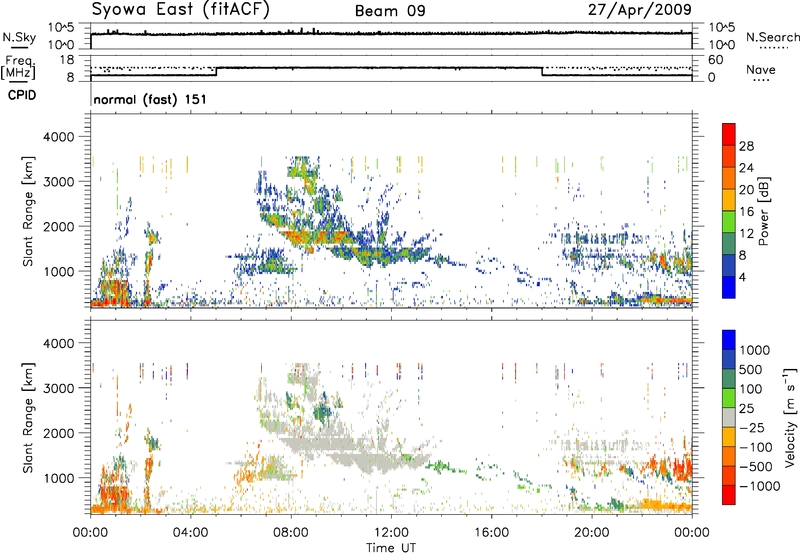Select the '3000' tick on the Velocity panel
800x554 pixels.
tap(58, 388)
